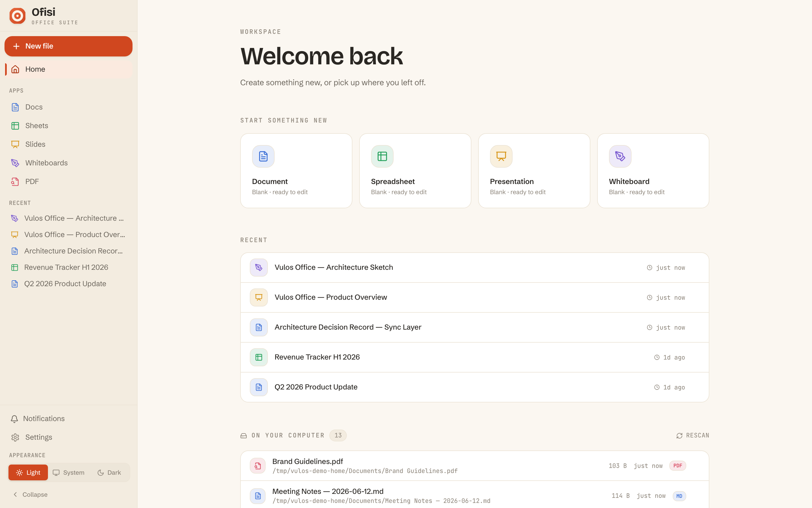Click the Rescan button
The width and height of the screenshot is (812, 508).
692,435
